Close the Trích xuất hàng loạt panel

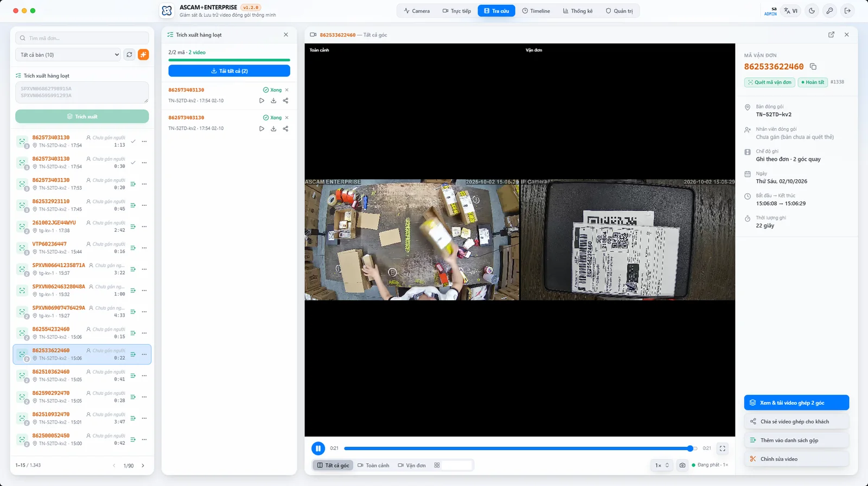(x=286, y=35)
